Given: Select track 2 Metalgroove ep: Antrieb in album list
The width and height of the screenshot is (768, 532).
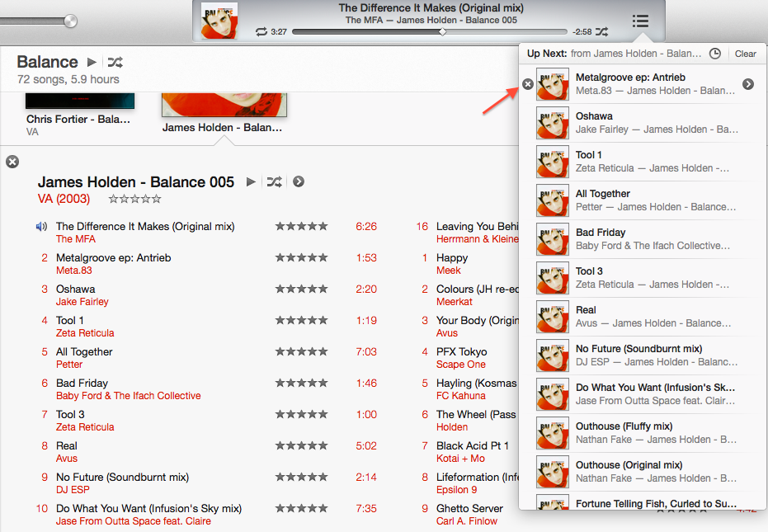Looking at the screenshot, I should pyautogui.click(x=113, y=257).
